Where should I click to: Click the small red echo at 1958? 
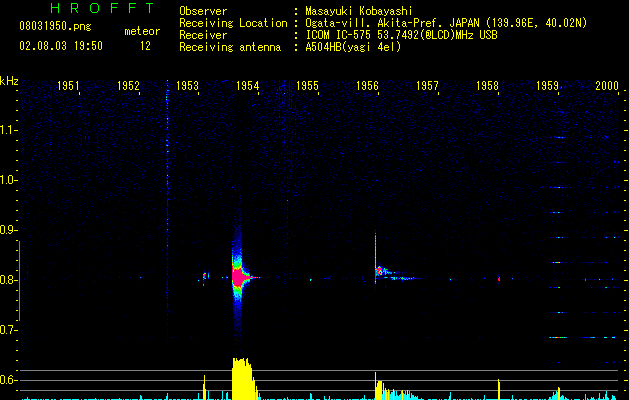499,278
